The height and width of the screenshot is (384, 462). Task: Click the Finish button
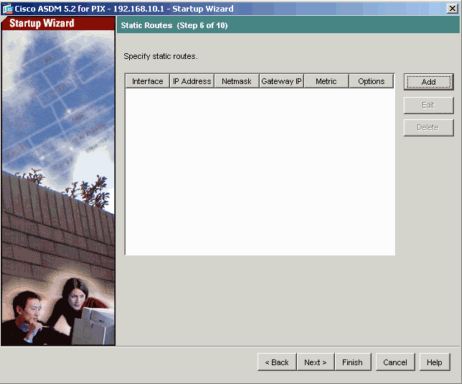click(x=353, y=362)
